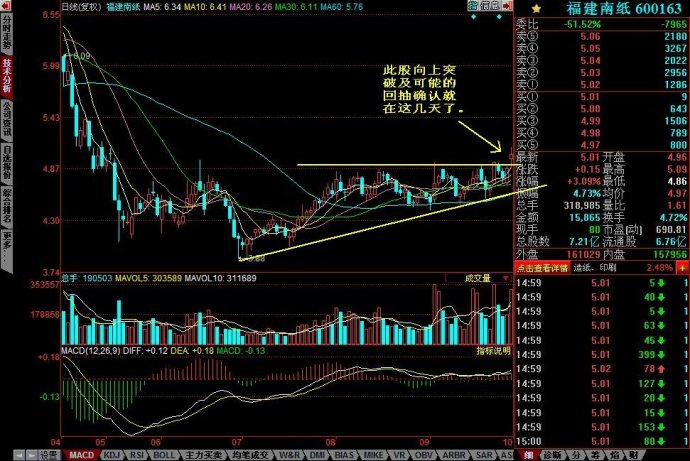Click the first cyan diamond info marker
This screenshot has height=461, width=690.
pyautogui.click(x=473, y=17)
